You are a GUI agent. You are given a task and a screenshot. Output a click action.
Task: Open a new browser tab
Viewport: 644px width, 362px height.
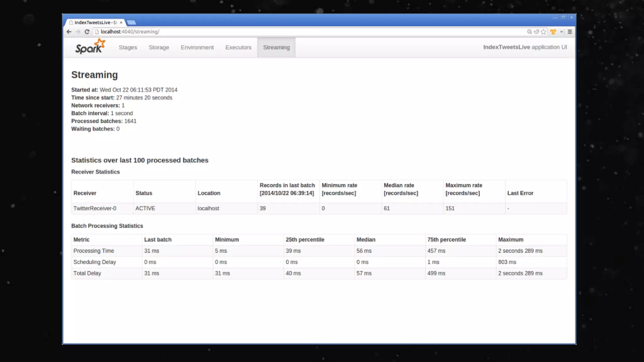[x=131, y=23]
